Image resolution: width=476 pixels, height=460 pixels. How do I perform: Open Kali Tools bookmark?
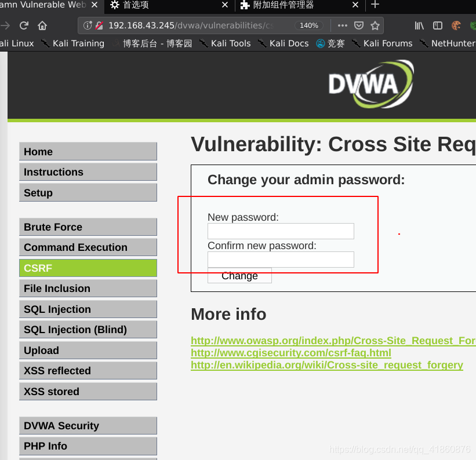pyautogui.click(x=226, y=43)
